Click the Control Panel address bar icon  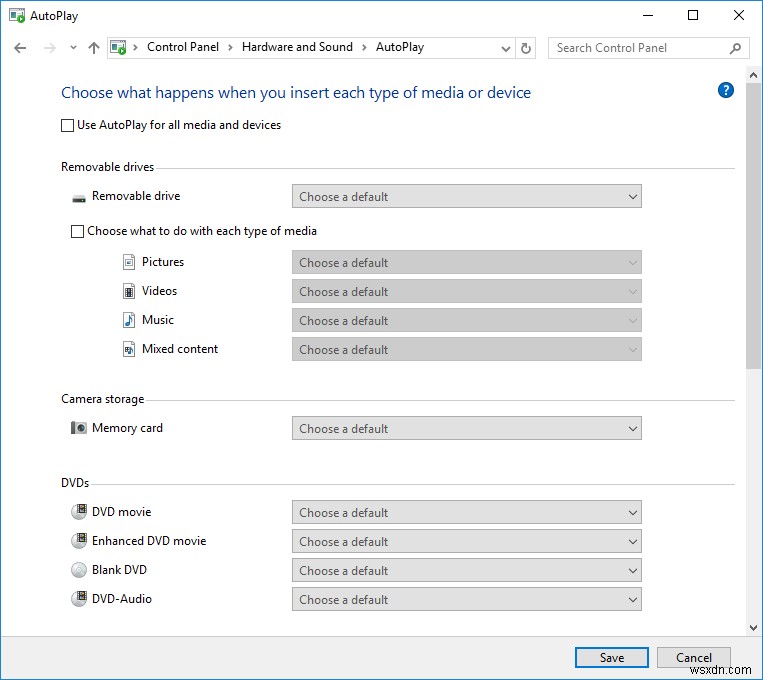click(118, 48)
